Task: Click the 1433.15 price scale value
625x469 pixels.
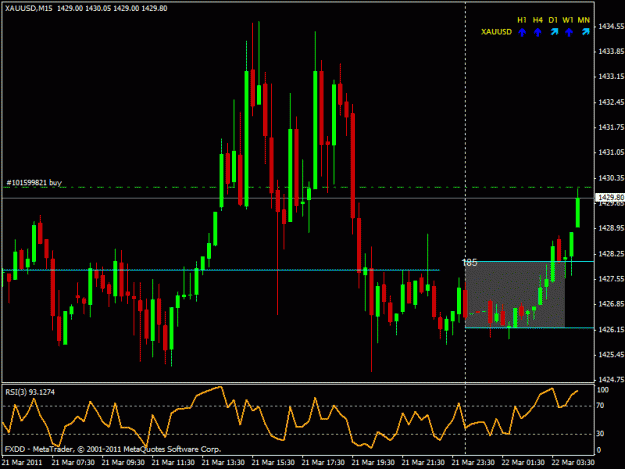Action: 611,77
